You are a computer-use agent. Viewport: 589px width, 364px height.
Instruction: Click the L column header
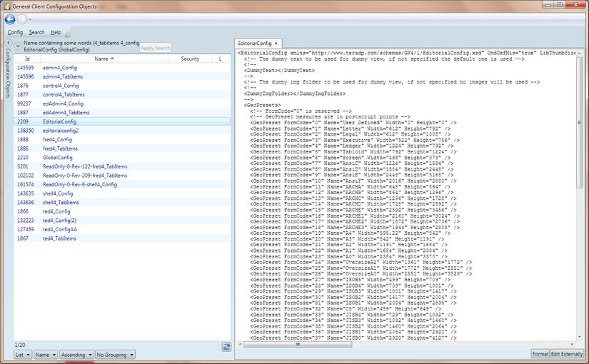pyautogui.click(x=220, y=59)
